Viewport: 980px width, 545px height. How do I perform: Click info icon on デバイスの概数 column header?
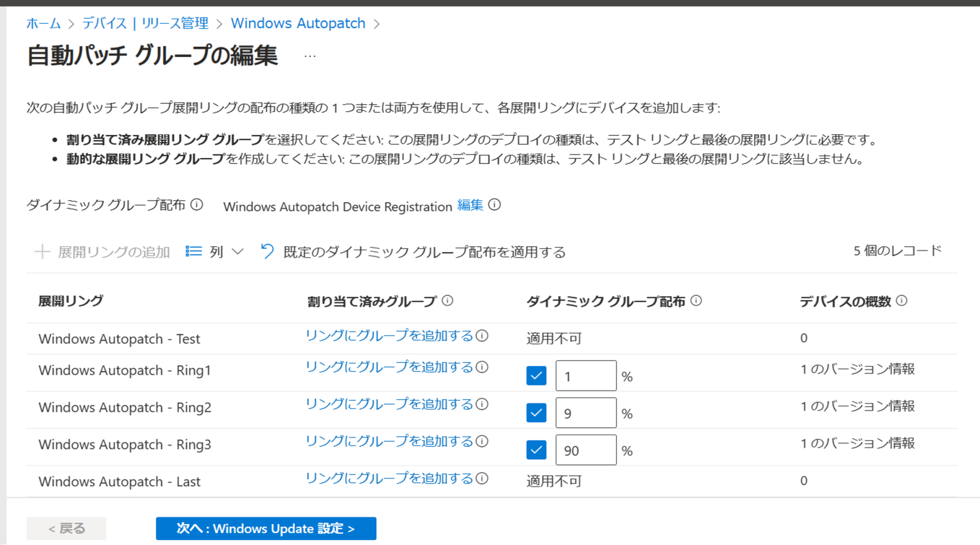click(902, 301)
